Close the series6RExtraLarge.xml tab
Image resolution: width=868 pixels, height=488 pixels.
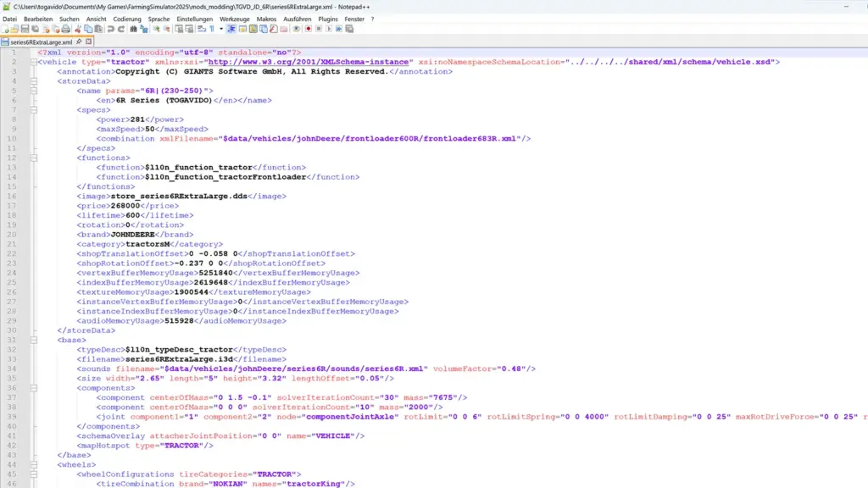(x=88, y=41)
